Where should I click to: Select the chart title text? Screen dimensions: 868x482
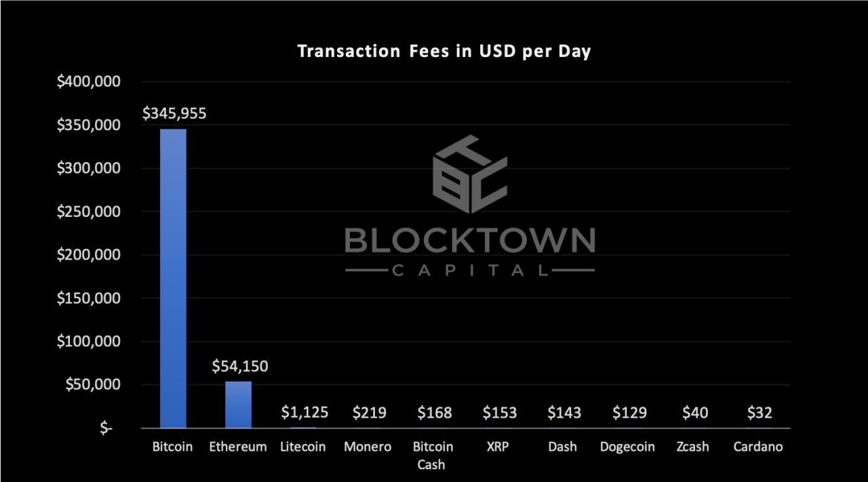pyautogui.click(x=444, y=52)
